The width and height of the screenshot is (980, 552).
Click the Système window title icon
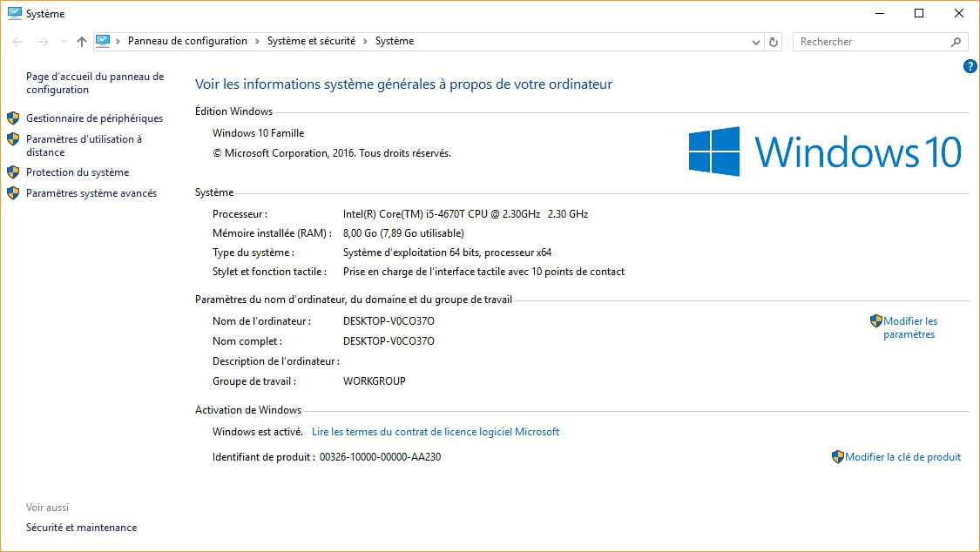coord(15,13)
